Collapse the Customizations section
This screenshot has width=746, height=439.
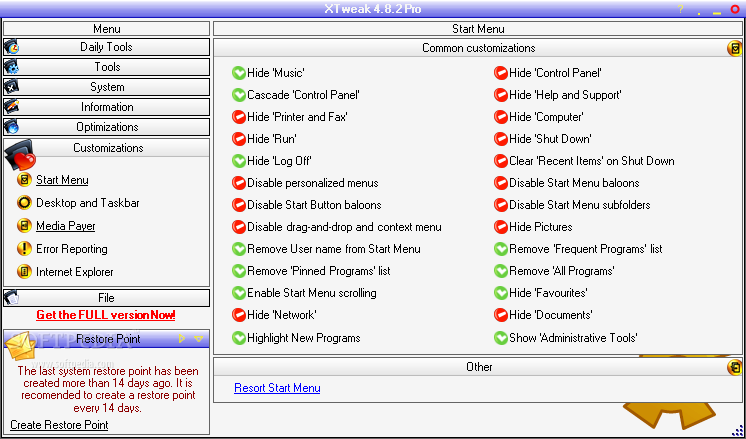[x=107, y=148]
